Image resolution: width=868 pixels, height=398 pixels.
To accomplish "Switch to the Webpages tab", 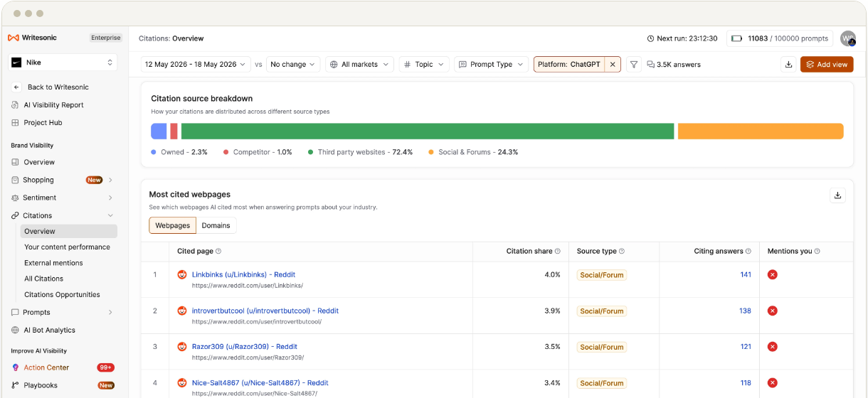I will click(x=172, y=225).
